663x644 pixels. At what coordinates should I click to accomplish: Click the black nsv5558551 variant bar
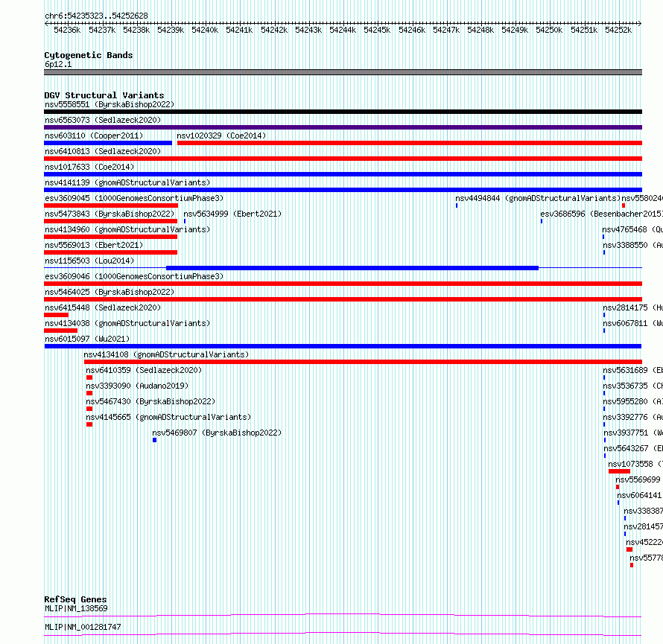coord(343,112)
